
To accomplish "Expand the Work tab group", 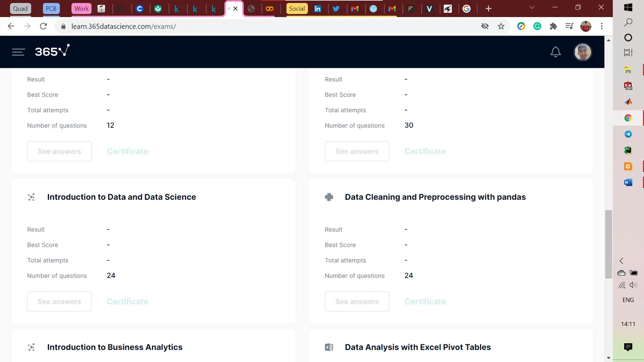I will click(x=81, y=9).
